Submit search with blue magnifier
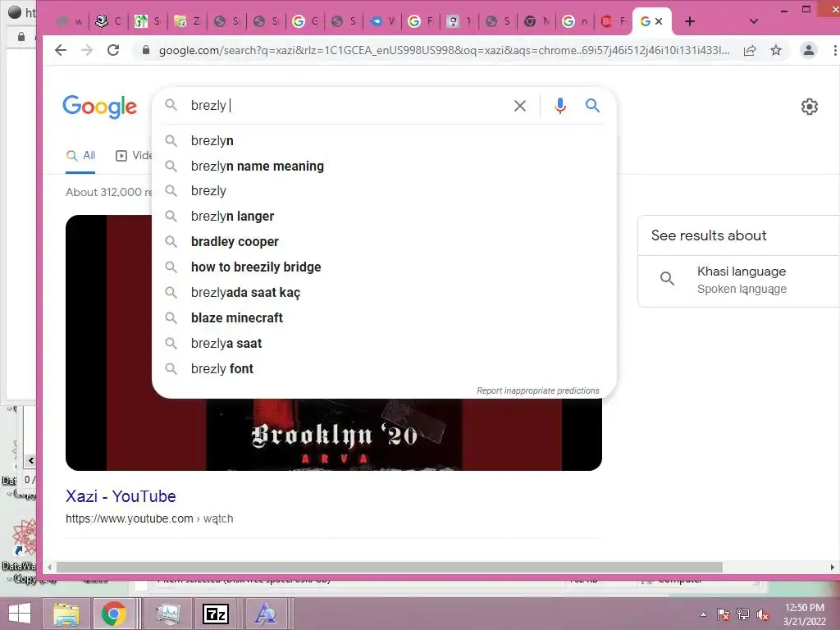The height and width of the screenshot is (630, 840). [x=592, y=106]
